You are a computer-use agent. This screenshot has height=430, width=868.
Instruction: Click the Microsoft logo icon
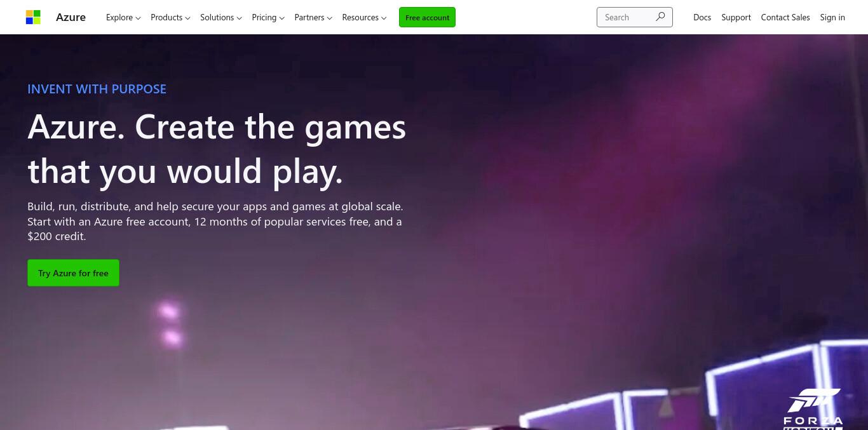coord(33,17)
